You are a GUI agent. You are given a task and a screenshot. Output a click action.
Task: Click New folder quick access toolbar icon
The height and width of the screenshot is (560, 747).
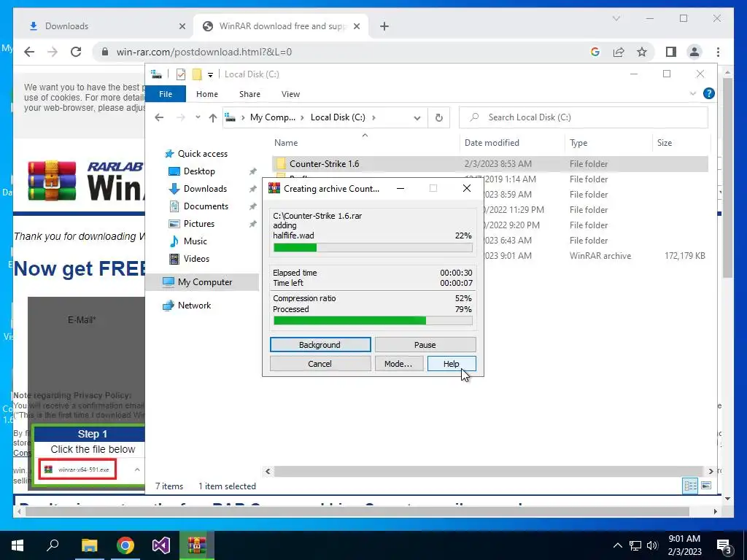point(197,74)
